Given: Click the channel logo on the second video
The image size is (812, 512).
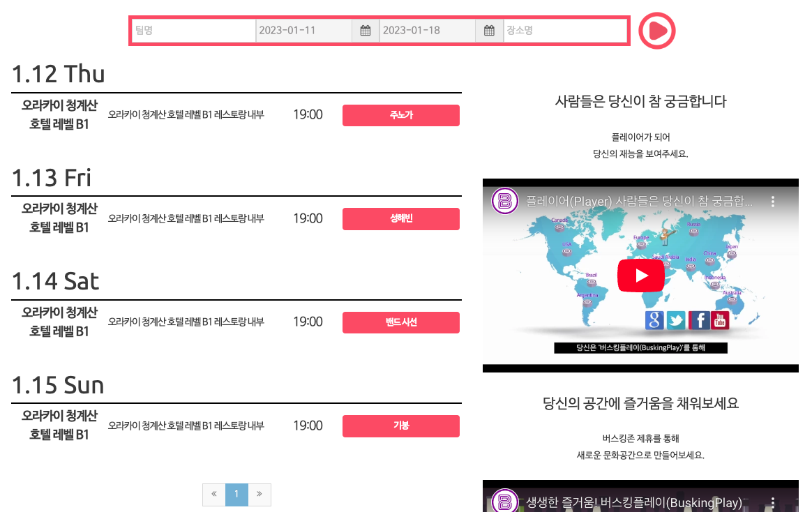Looking at the screenshot, I should pyautogui.click(x=505, y=501).
